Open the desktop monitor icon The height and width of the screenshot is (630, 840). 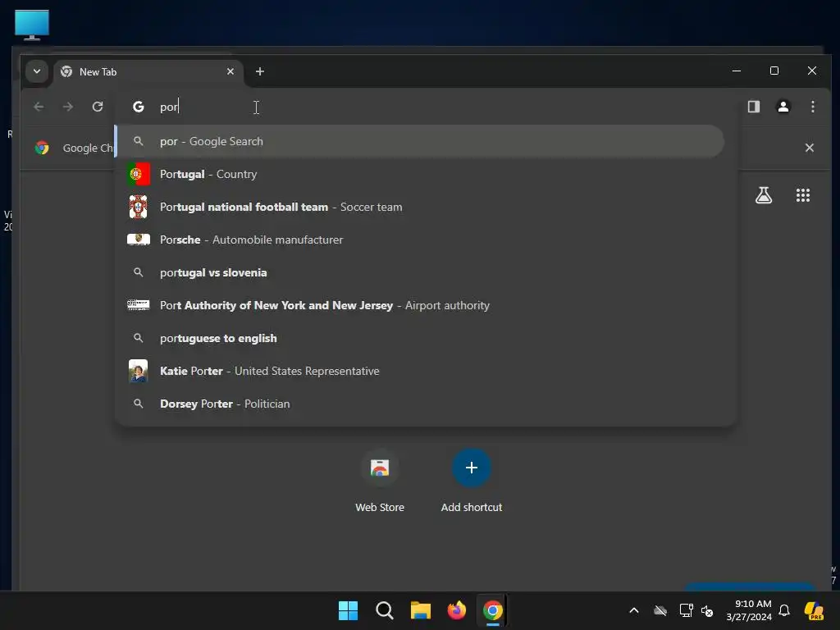coord(32,25)
